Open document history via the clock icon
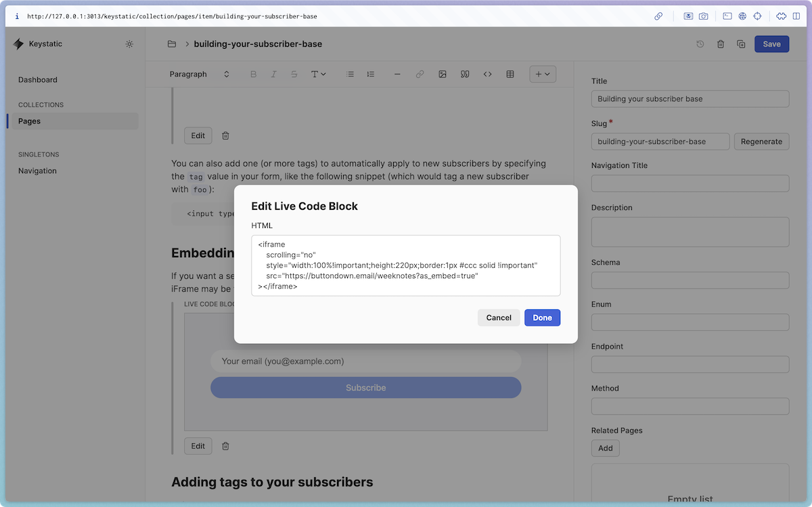Screen dimensions: 812x507 (x=700, y=43)
